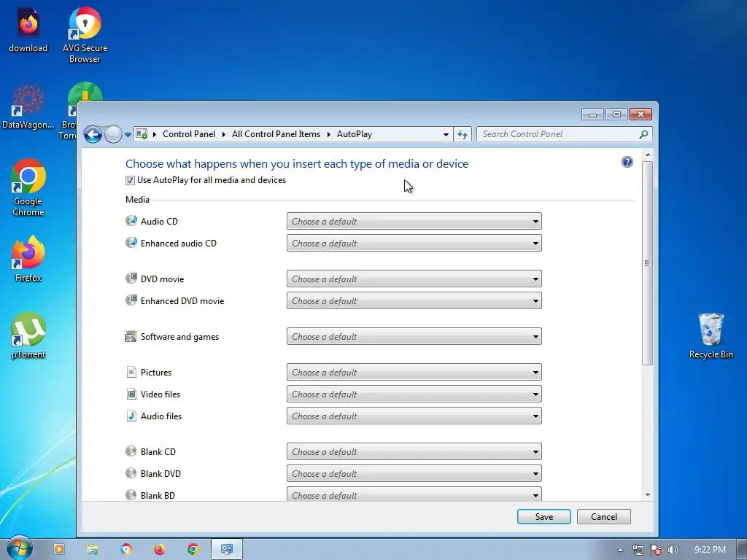Screen dimensions: 747x560
Task: Expand arrow after All Control Panel Items
Action: 329,134
